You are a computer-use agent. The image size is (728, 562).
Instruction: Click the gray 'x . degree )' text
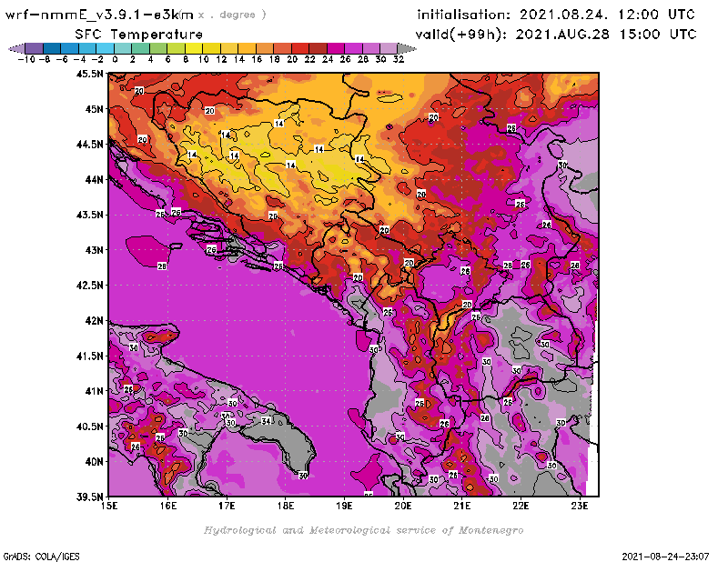(232, 15)
